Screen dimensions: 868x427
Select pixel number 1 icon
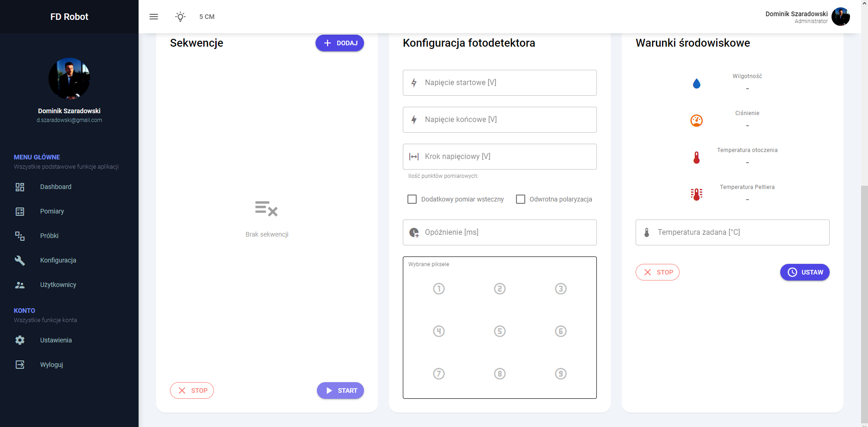coord(439,289)
